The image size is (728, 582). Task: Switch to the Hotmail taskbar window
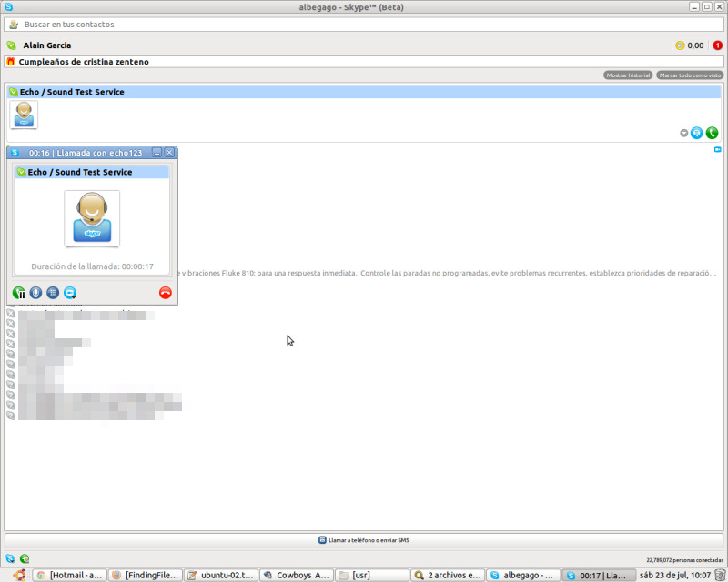point(70,575)
